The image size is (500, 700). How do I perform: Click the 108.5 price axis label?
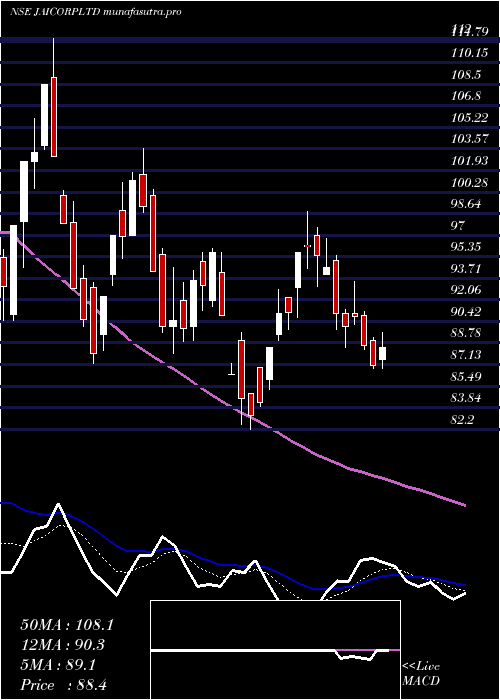tap(466, 74)
